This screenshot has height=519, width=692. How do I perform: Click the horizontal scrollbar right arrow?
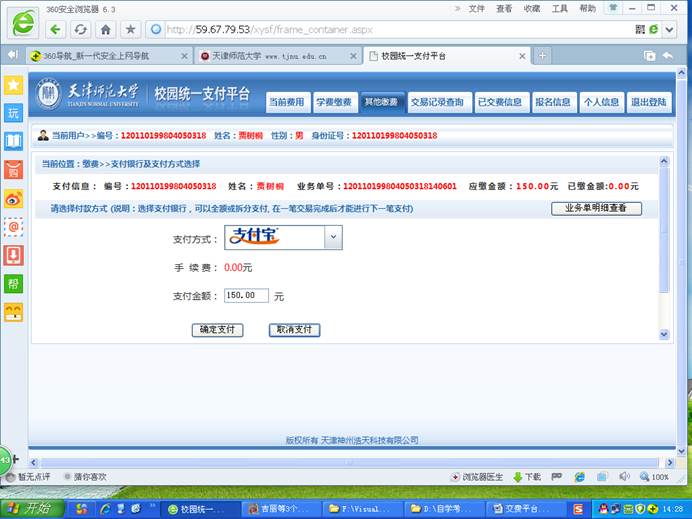pos(670,463)
